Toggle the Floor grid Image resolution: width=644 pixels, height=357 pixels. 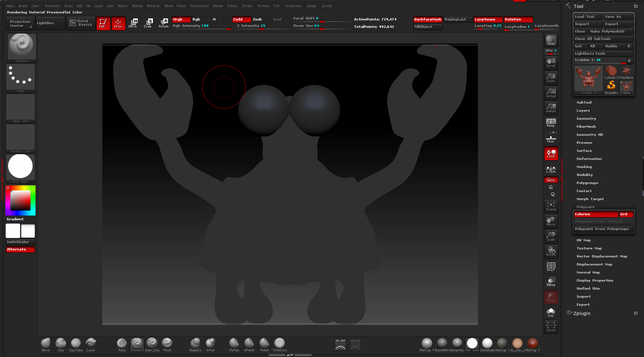pos(551,138)
